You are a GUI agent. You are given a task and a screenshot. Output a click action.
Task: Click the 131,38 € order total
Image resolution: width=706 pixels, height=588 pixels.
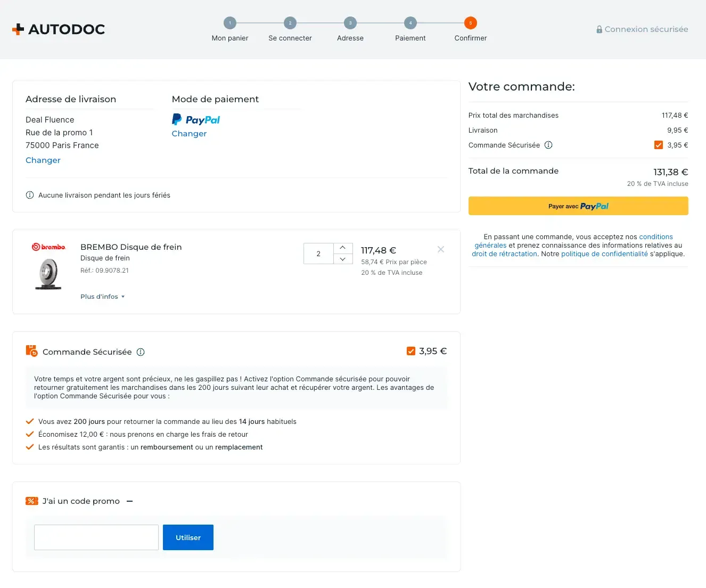coord(671,172)
